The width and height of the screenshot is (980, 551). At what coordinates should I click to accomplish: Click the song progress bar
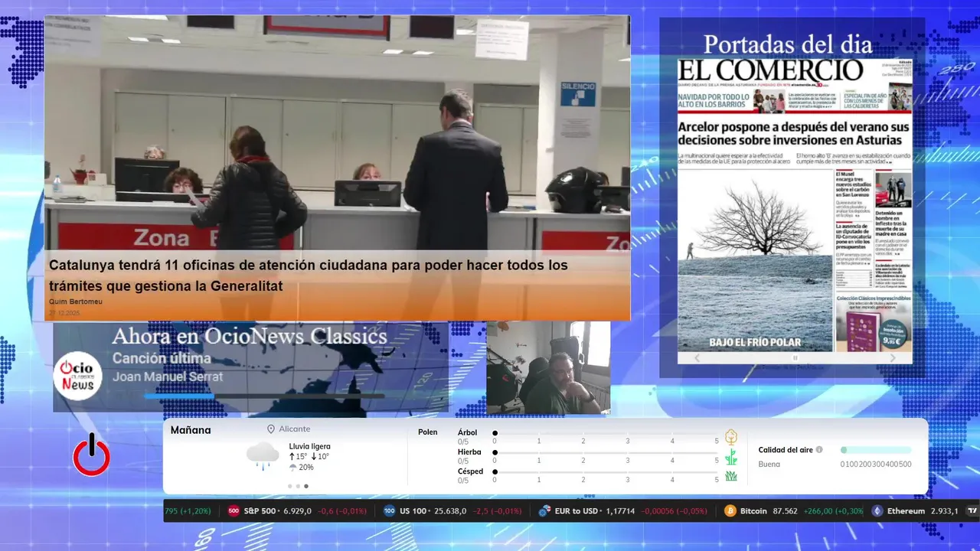264,396
